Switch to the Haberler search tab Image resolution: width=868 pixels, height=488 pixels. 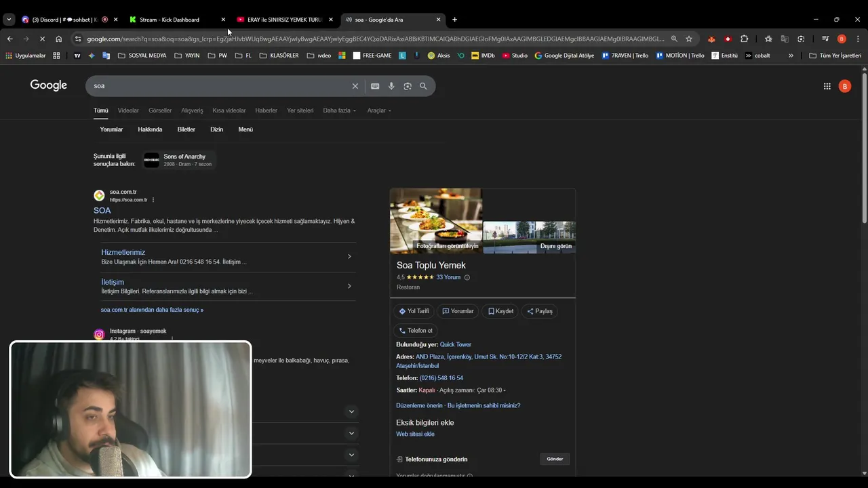pyautogui.click(x=266, y=110)
